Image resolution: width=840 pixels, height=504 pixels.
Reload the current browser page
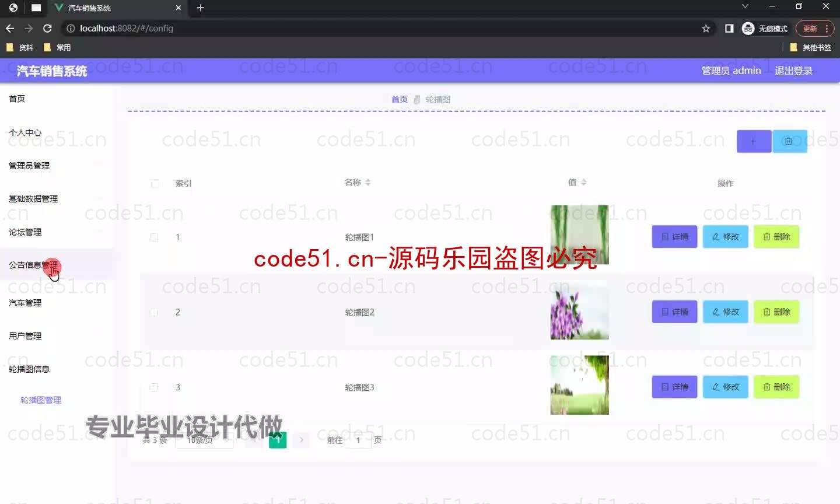47,28
